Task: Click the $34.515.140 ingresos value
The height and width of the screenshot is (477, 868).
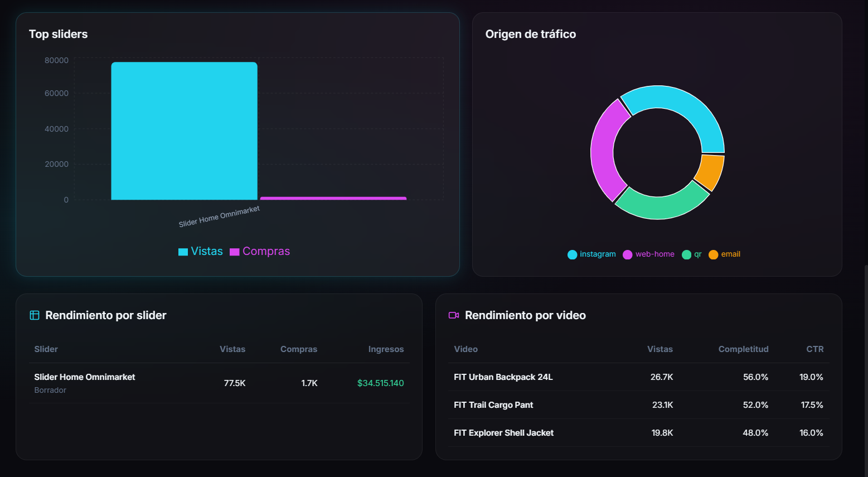Action: [x=380, y=383]
